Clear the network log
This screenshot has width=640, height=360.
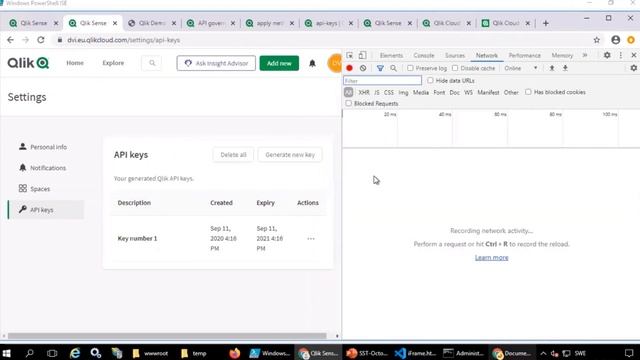363,68
